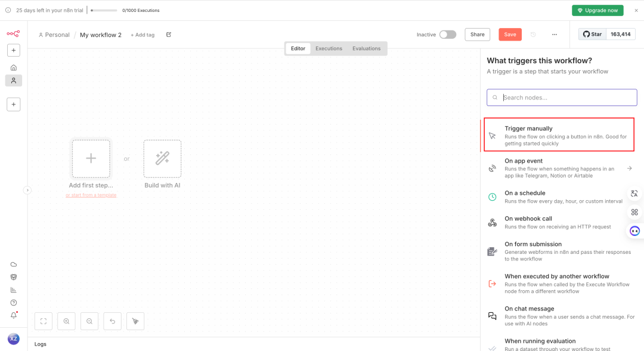Click the zoom in canvas icon
The image size is (644, 351).
click(67, 321)
